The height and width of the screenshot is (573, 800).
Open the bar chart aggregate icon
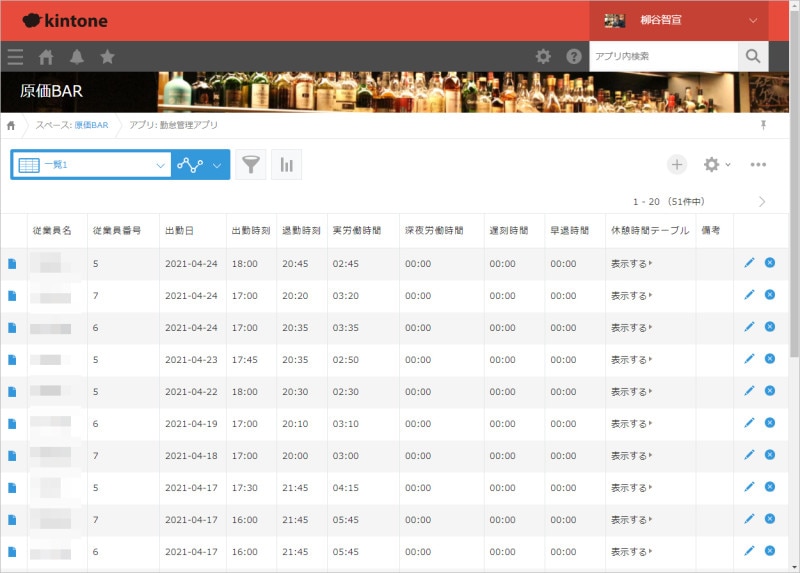(x=286, y=164)
